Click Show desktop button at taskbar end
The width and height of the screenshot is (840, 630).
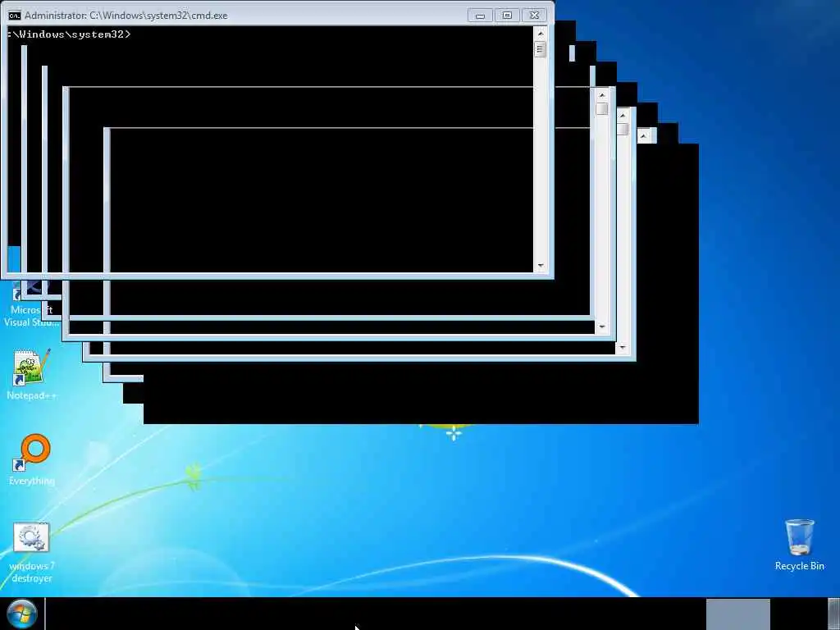(833, 614)
